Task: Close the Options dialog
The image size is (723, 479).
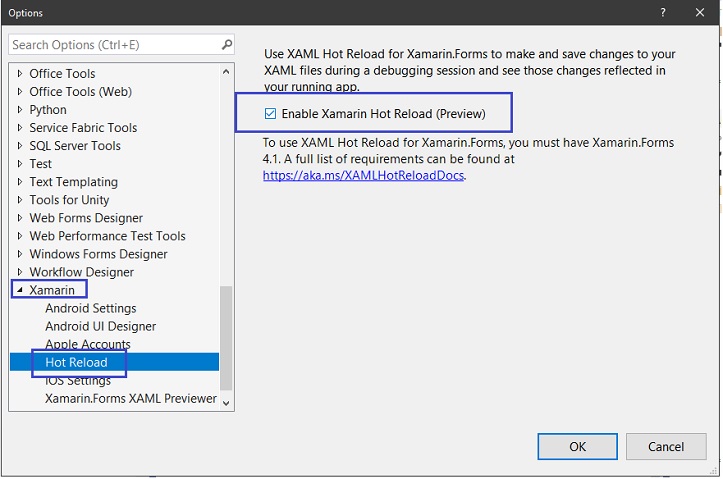Action: tap(700, 12)
